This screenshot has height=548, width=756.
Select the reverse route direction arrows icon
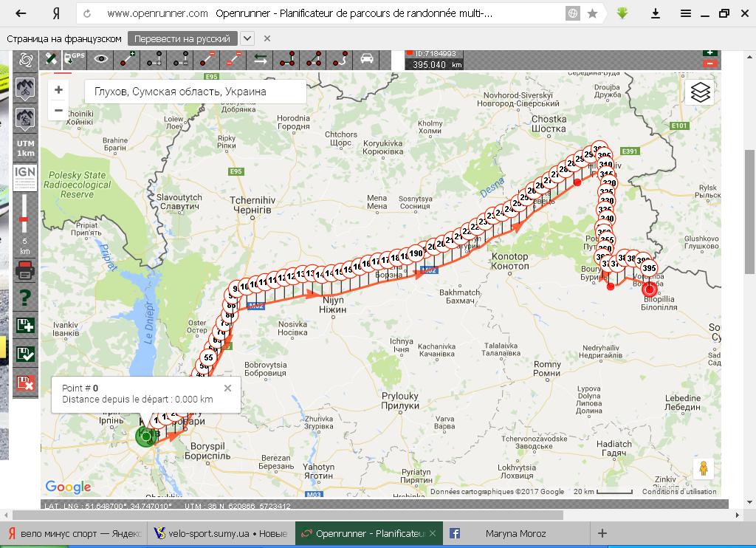click(x=261, y=59)
